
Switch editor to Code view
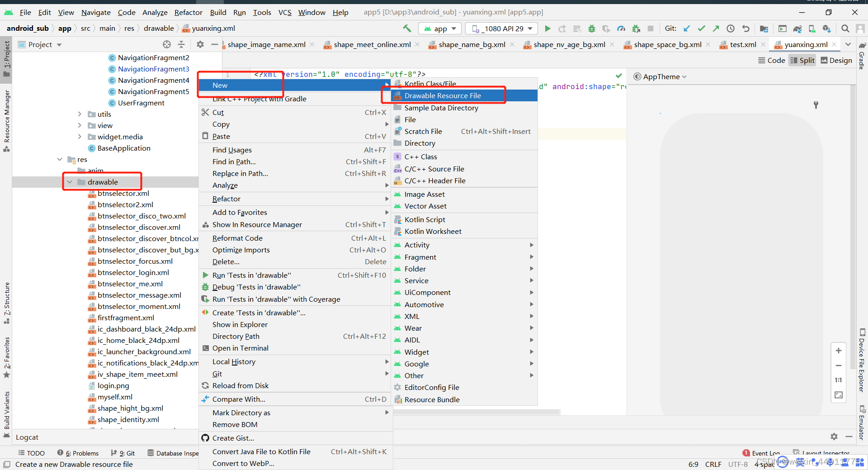[x=772, y=60]
